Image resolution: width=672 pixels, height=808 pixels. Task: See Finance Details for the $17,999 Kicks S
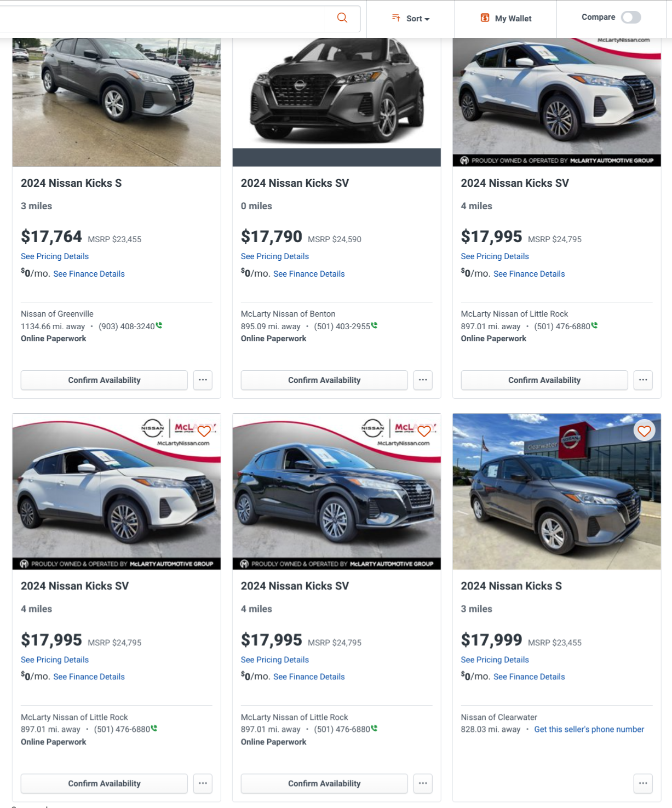click(x=529, y=677)
